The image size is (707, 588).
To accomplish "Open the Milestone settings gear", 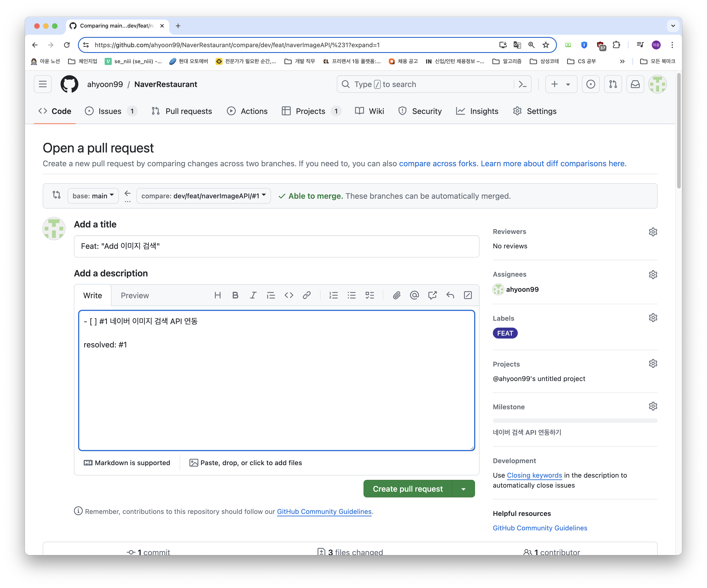I will (653, 406).
